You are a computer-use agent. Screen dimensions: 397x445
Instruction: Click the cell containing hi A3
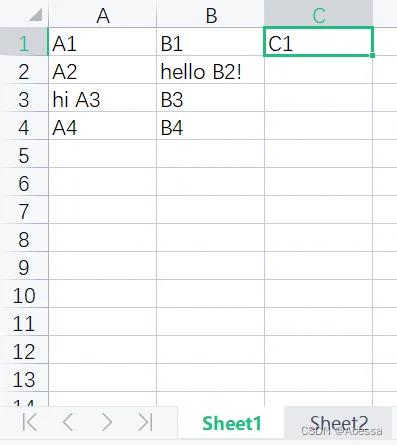103,98
